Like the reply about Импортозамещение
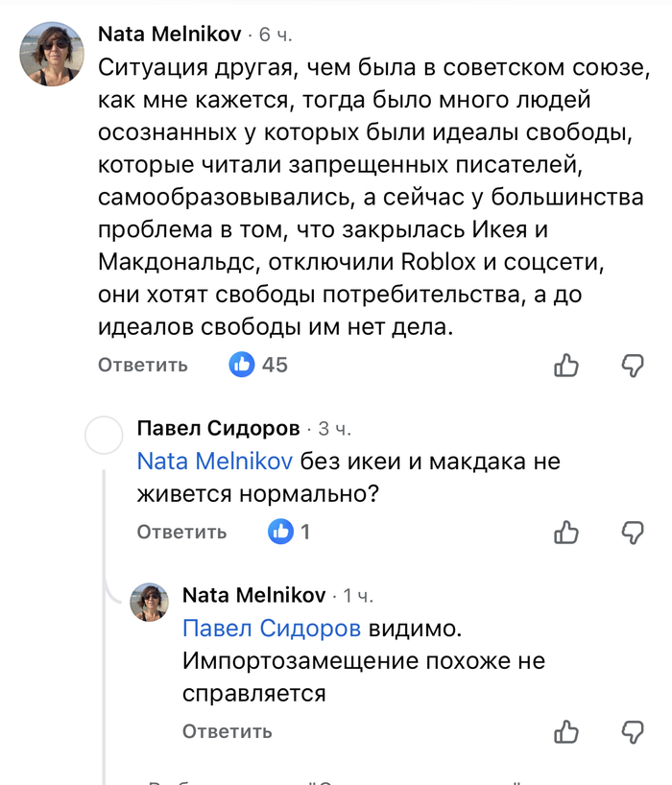The image size is (672, 785). [567, 731]
